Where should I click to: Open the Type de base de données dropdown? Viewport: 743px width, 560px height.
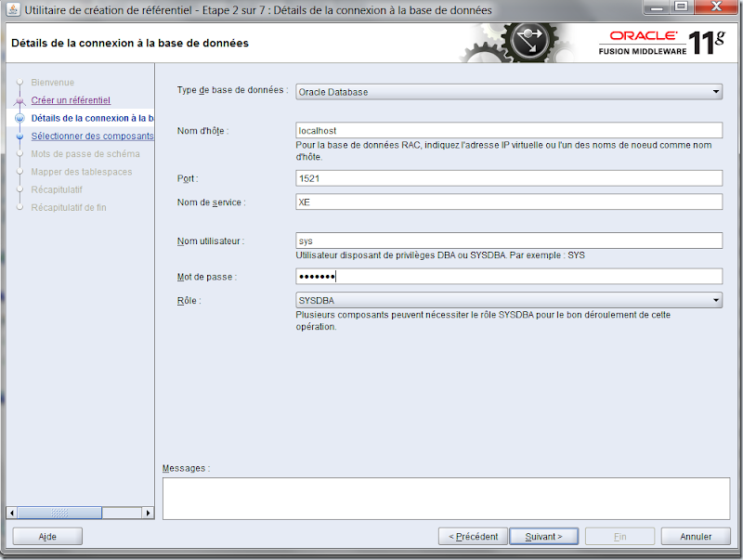pos(509,92)
